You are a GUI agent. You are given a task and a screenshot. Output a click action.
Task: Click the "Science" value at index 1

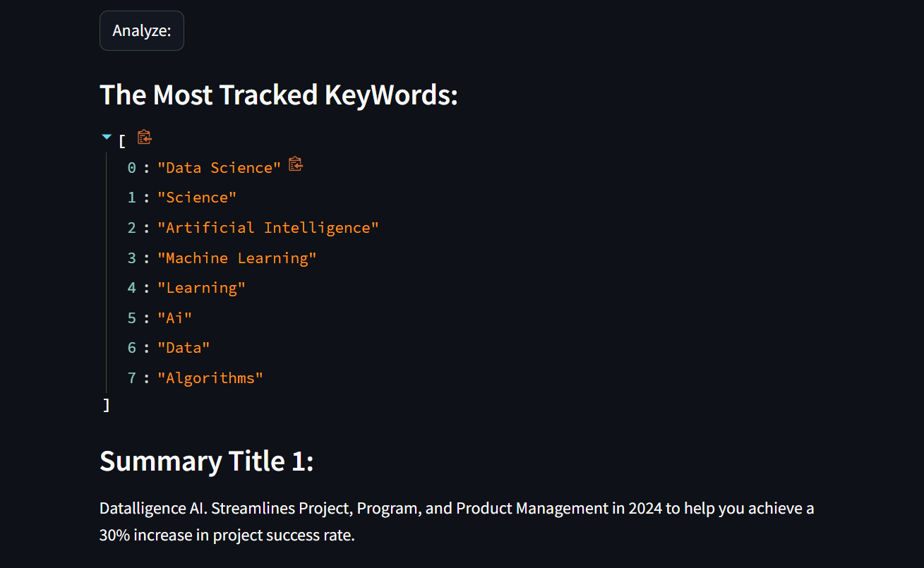pyautogui.click(x=197, y=198)
